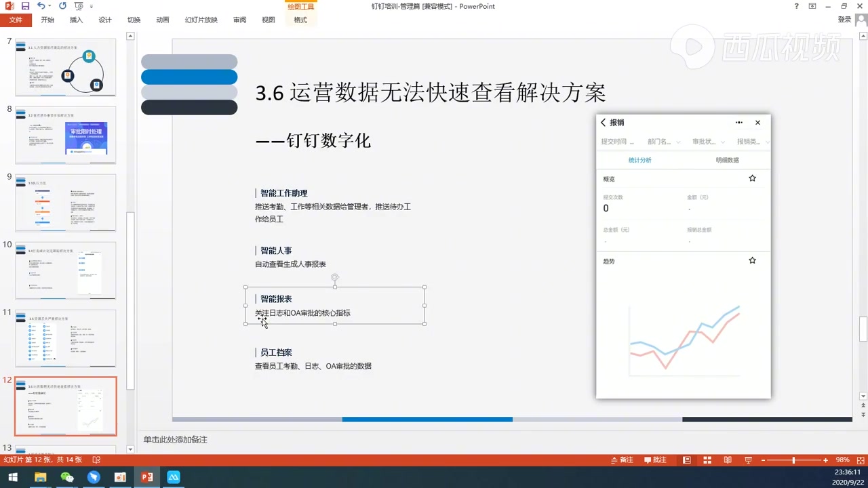Click the 智能报表 heading in selected box
Viewport: 868px width, 488px height.
coord(276,299)
